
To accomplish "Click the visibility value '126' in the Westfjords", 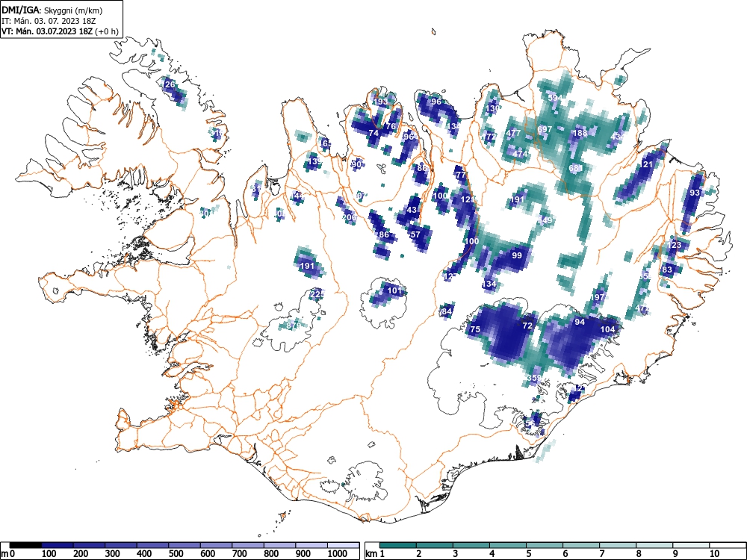I will [x=169, y=85].
